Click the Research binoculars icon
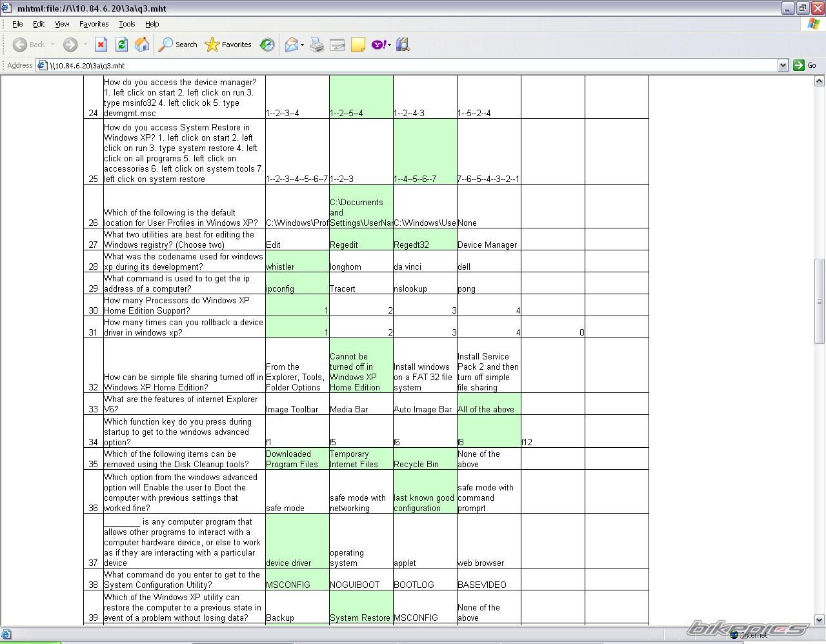The height and width of the screenshot is (644, 826). [403, 45]
